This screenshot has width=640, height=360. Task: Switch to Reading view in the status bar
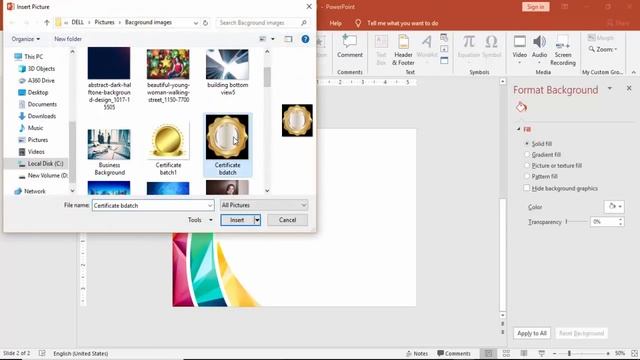pos(524,353)
